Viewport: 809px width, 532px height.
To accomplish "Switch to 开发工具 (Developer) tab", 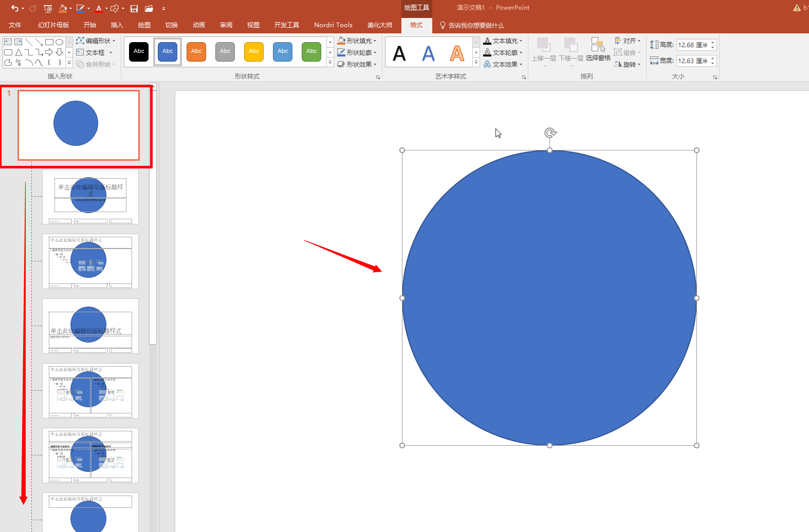I will [x=287, y=25].
